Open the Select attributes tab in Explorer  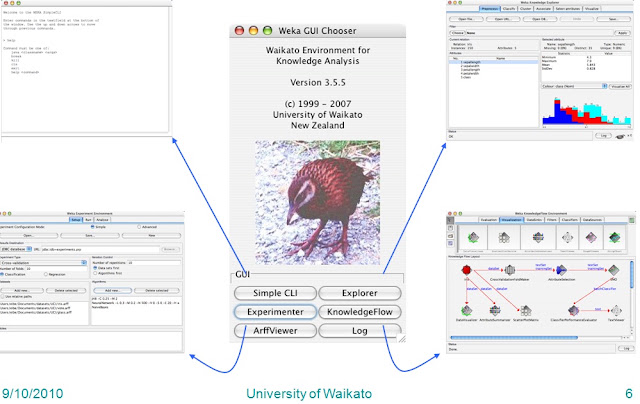pyautogui.click(x=567, y=9)
